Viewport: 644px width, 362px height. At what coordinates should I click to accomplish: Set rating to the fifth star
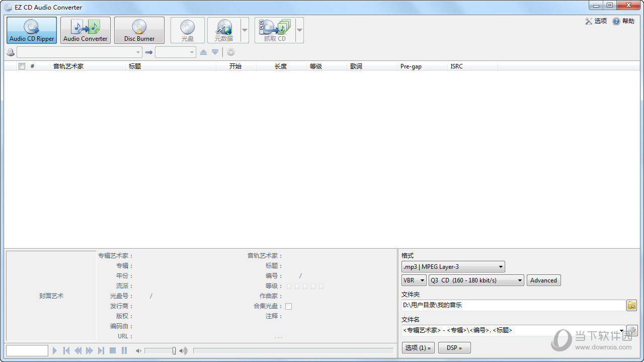321,286
